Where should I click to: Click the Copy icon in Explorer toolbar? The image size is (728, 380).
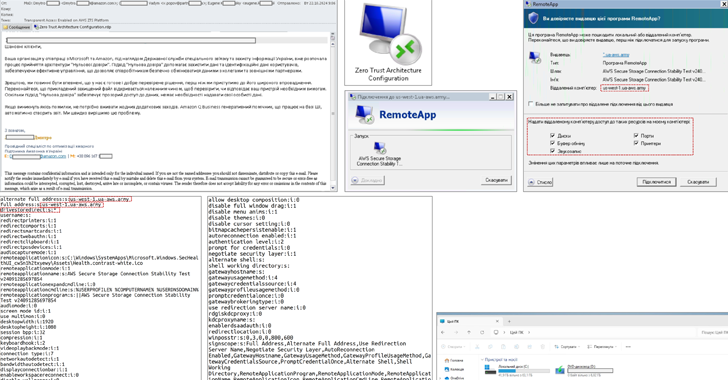[490, 347]
